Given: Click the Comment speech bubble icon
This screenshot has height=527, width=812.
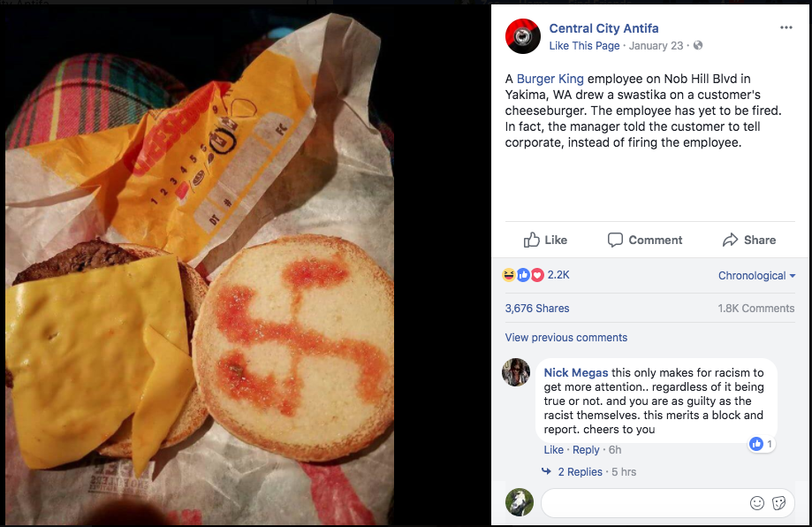Looking at the screenshot, I should tap(615, 240).
